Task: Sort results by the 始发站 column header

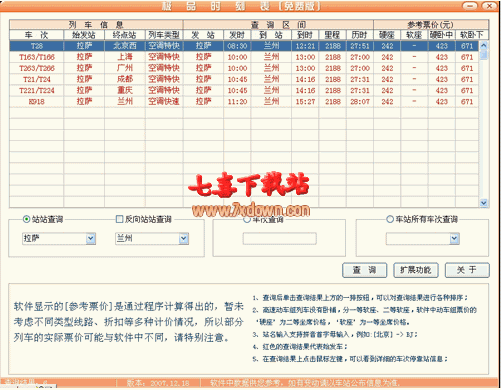Action: click(84, 35)
